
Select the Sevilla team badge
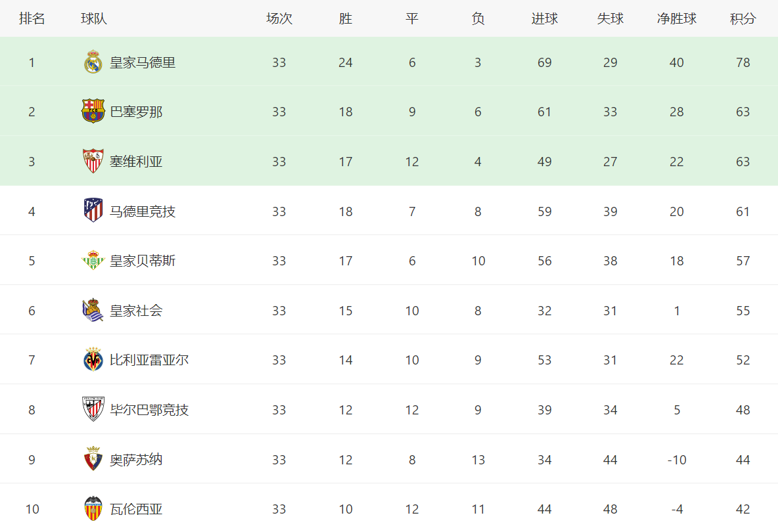pyautogui.click(x=93, y=161)
